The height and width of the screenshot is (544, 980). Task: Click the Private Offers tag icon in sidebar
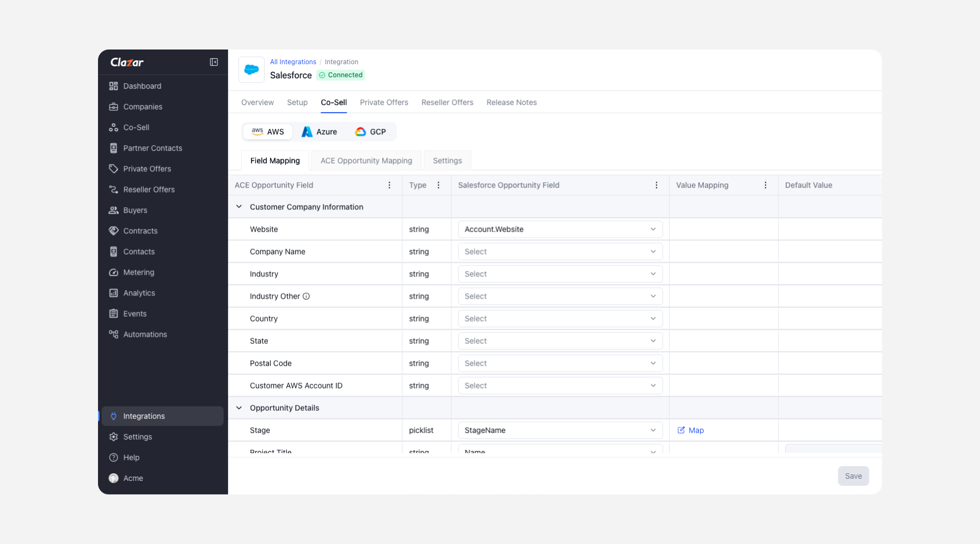tap(113, 169)
